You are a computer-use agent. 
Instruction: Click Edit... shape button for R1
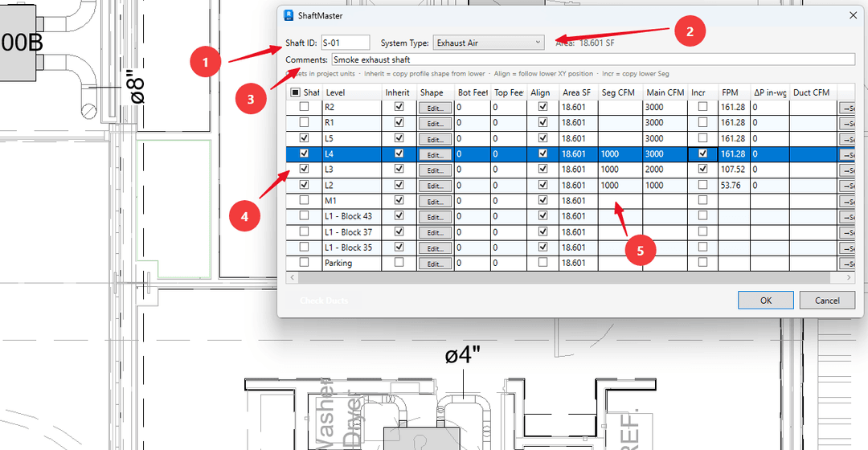point(435,124)
